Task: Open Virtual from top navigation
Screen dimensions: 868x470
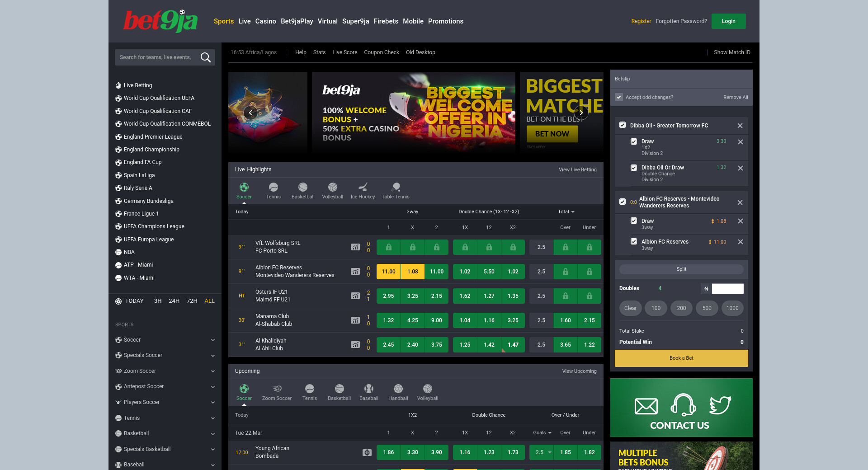Action: click(x=328, y=21)
